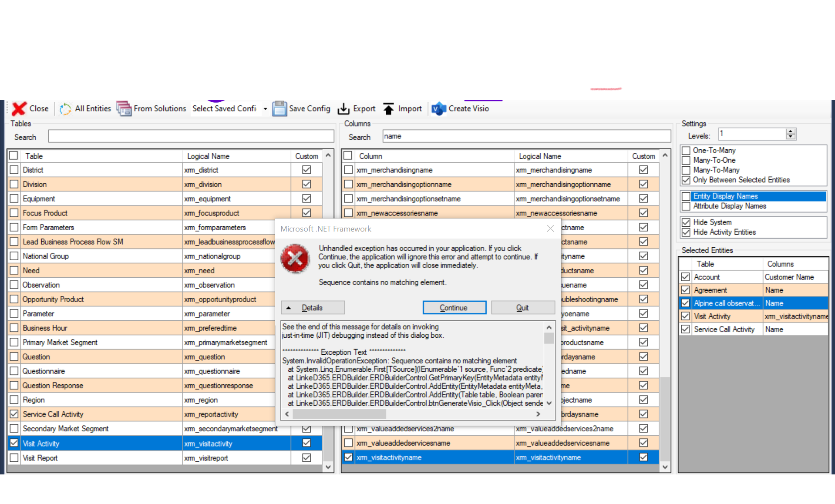The height and width of the screenshot is (504, 835).
Task: Check the xrm_merchandisingname column checkbox
Action: pyautogui.click(x=348, y=170)
